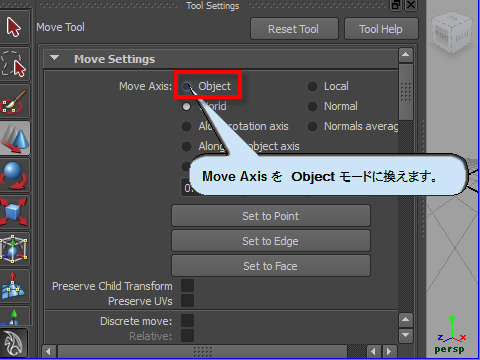Toggle Preserve Child Transform checkbox
Viewport: 480px width, 360px height.
pos(187,286)
